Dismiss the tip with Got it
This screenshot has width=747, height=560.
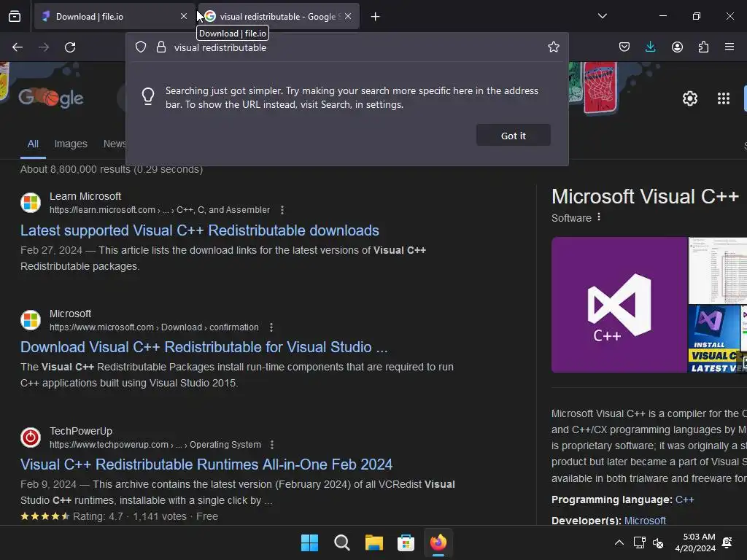pyautogui.click(x=513, y=136)
